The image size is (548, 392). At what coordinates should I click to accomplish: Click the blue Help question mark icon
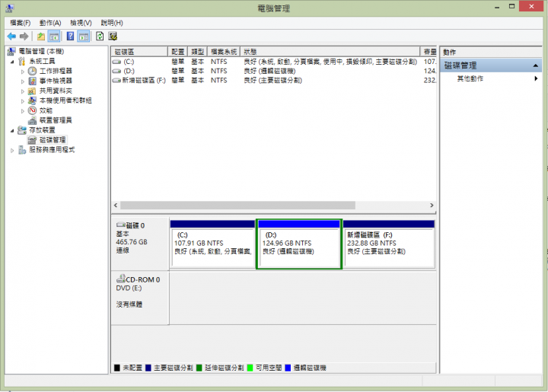pyautogui.click(x=70, y=37)
